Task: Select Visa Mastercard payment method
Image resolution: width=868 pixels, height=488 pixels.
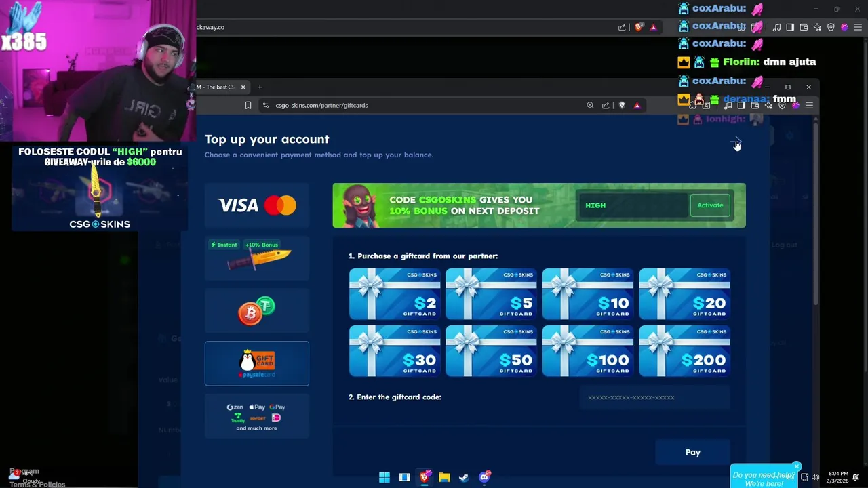Action: 256,205
